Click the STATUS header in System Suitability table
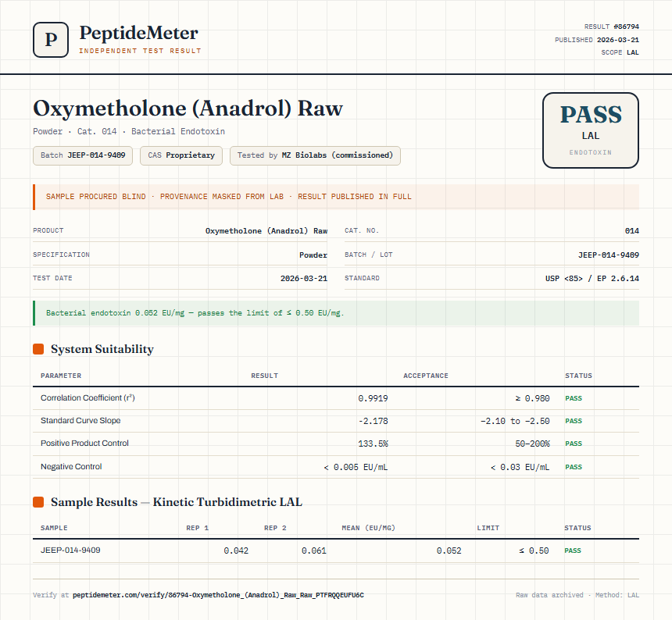Image resolution: width=672 pixels, height=620 pixels. 578,376
